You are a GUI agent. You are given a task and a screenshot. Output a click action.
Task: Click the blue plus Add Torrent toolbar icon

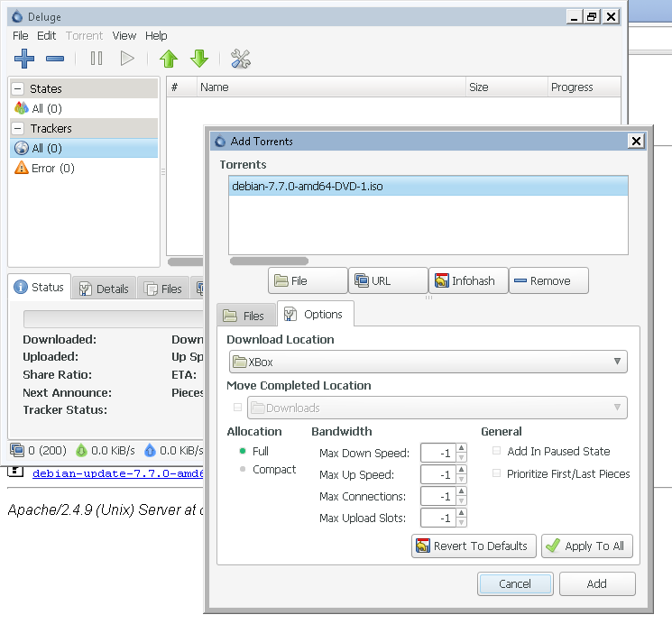click(24, 59)
